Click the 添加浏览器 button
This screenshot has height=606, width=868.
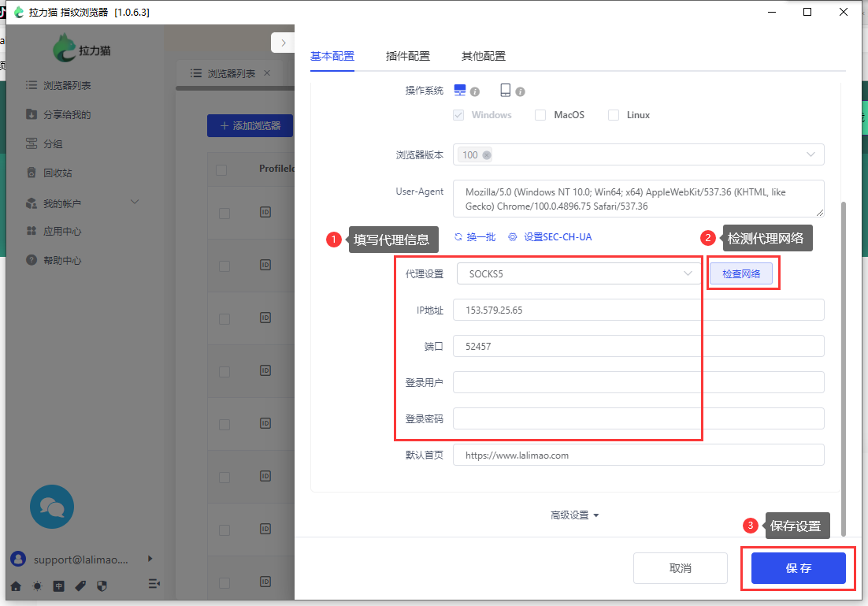click(250, 126)
